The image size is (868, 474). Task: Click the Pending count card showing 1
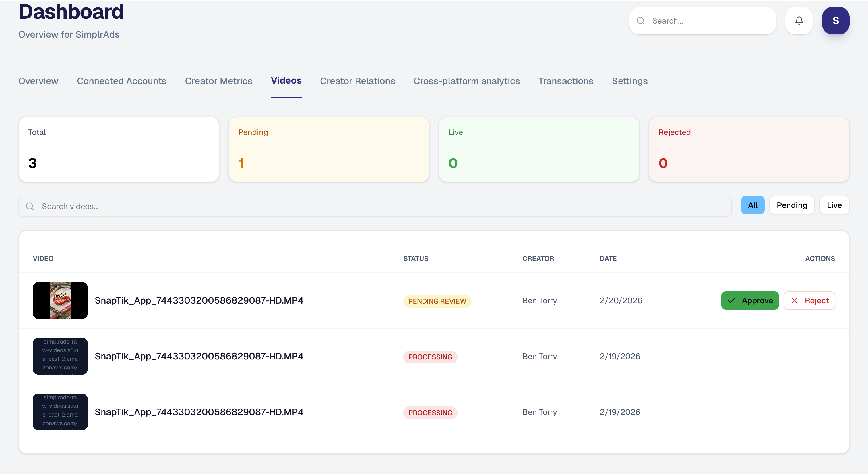[x=329, y=149]
